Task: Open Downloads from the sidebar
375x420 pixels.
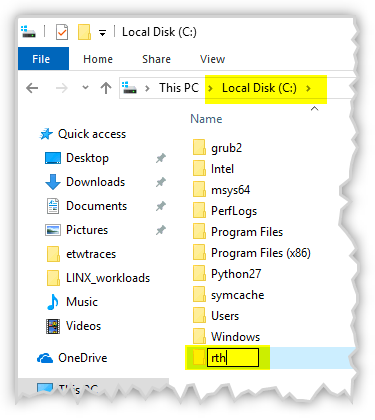Action: click(x=95, y=182)
